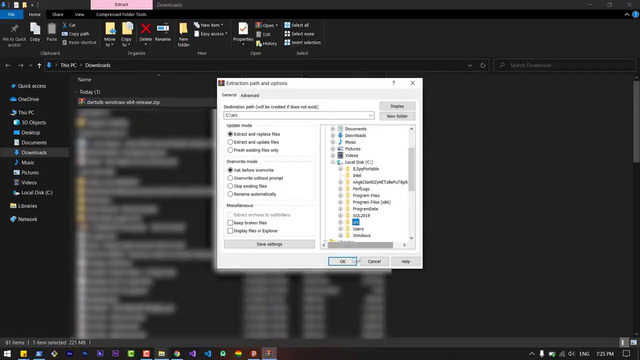Screen dimensions: 640x360
Task: Click New folder button in dialog
Action: (x=397, y=116)
